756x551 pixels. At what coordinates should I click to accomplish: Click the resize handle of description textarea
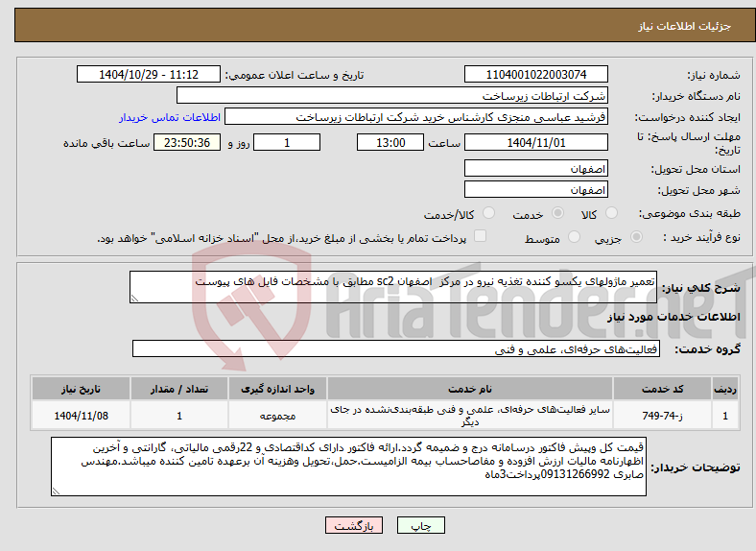point(134,299)
